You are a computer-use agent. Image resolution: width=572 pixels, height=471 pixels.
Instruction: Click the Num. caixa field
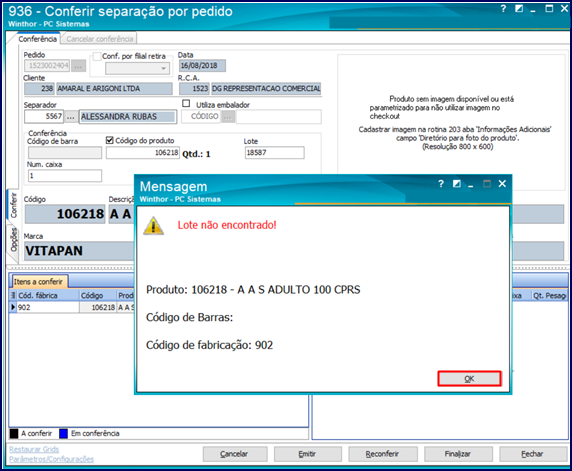point(65,176)
